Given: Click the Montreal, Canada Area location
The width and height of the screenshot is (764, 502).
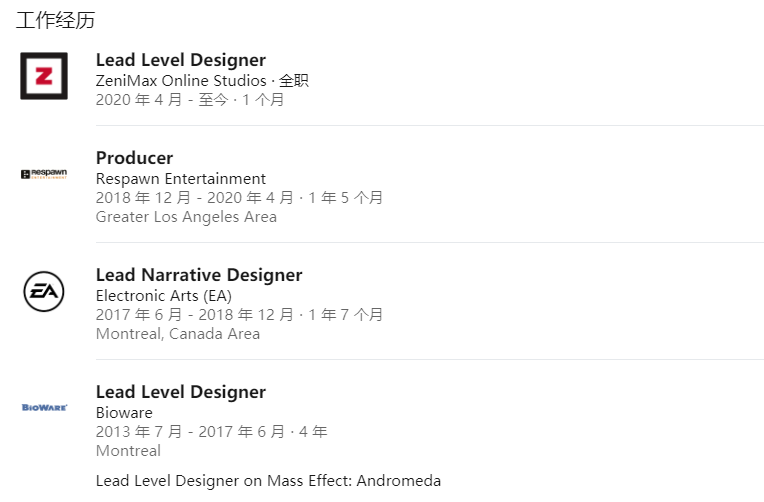Looking at the screenshot, I should pos(178,334).
